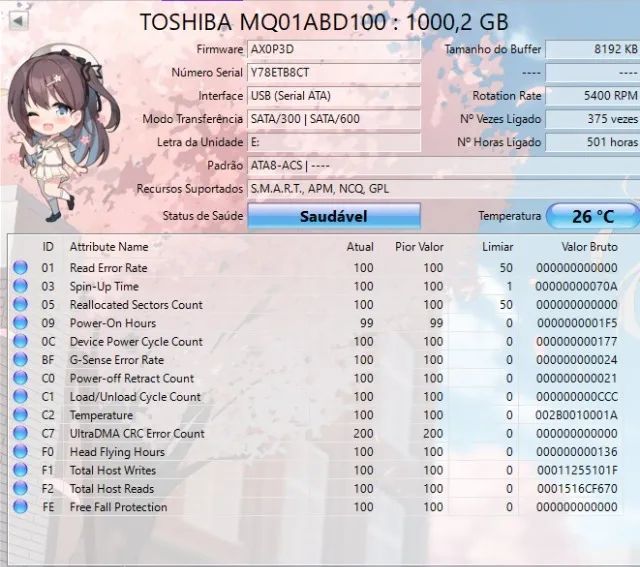Viewport: 640px width, 567px height.
Task: Click the Recursos Suportados field
Action: (x=443, y=189)
